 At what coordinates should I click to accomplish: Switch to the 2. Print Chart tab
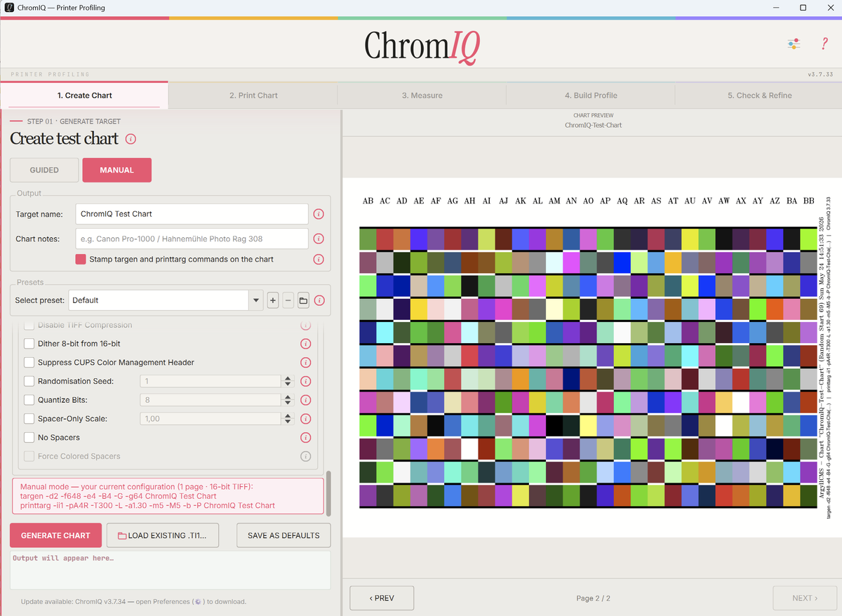(x=253, y=95)
